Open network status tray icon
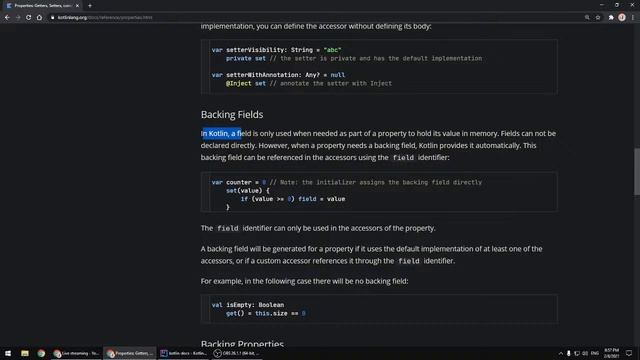 coord(577,353)
